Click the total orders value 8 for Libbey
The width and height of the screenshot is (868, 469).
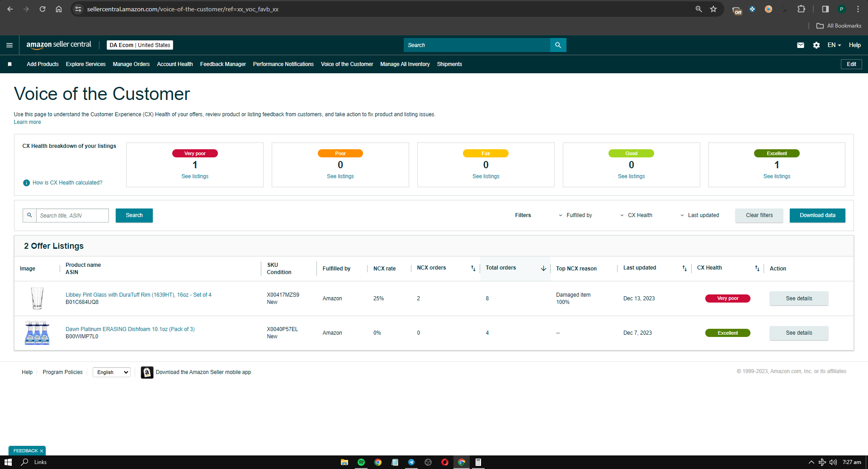[487, 298]
